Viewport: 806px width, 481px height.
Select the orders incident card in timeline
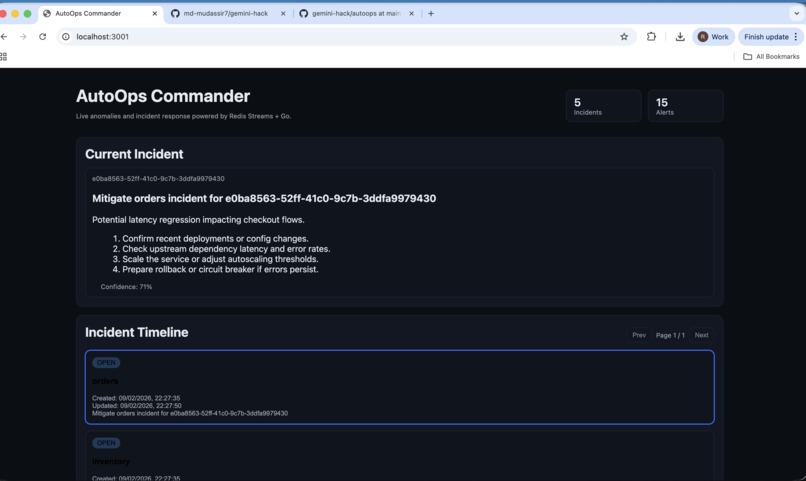(x=399, y=387)
